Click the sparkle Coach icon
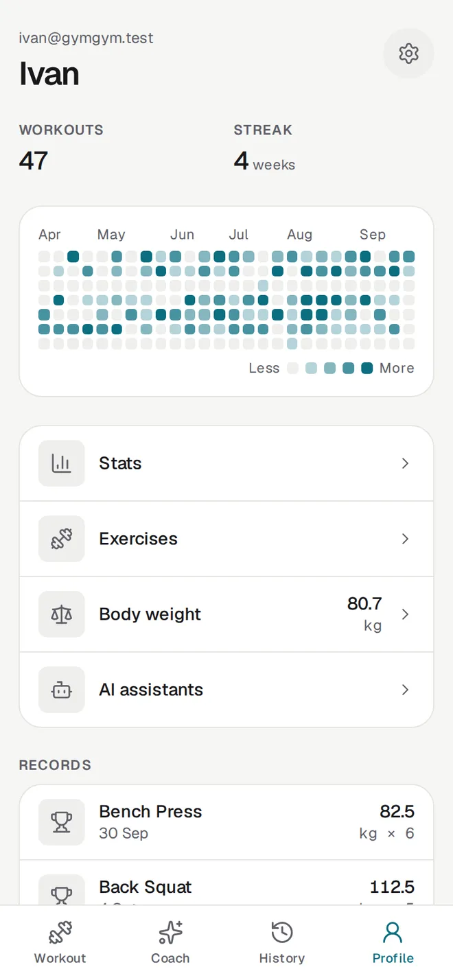453x980 pixels. point(170,933)
